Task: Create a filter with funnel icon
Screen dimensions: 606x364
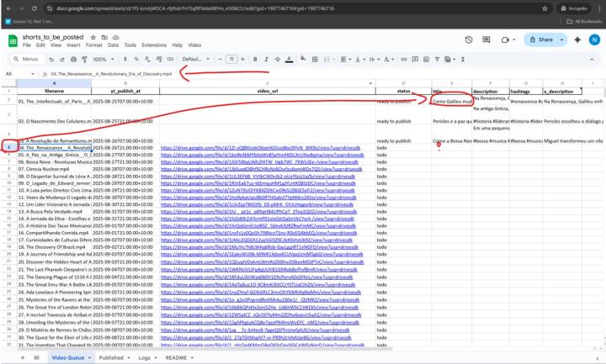Action: [x=437, y=60]
